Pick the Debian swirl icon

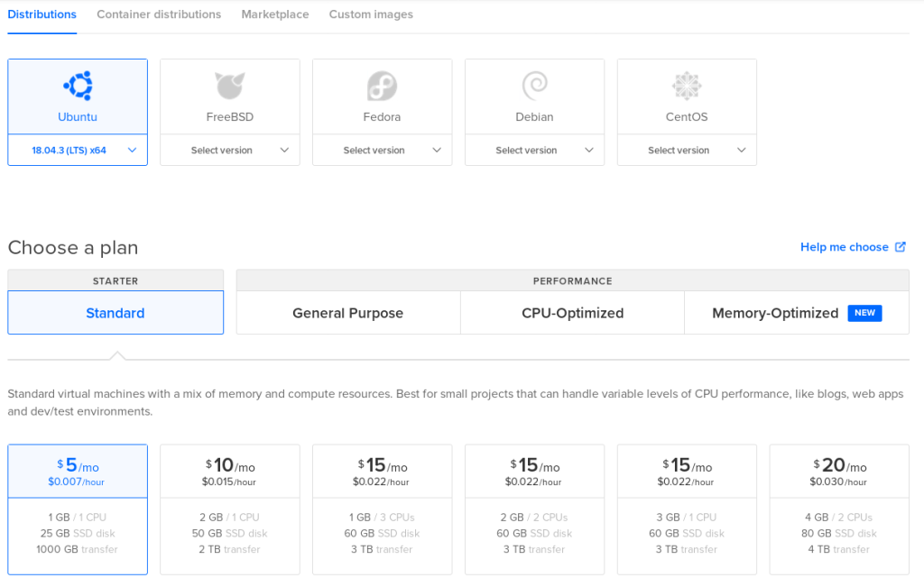535,87
